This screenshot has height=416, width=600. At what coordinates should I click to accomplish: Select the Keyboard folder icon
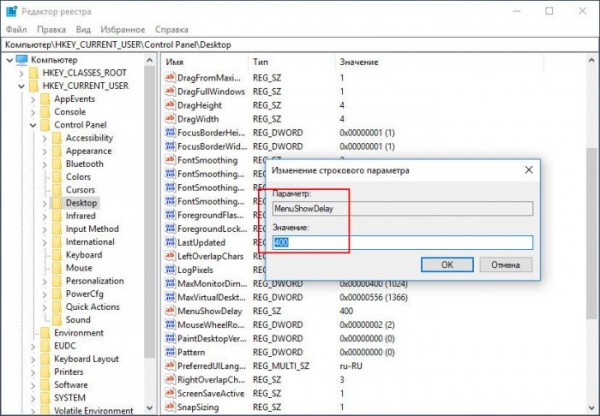pyautogui.click(x=57, y=255)
